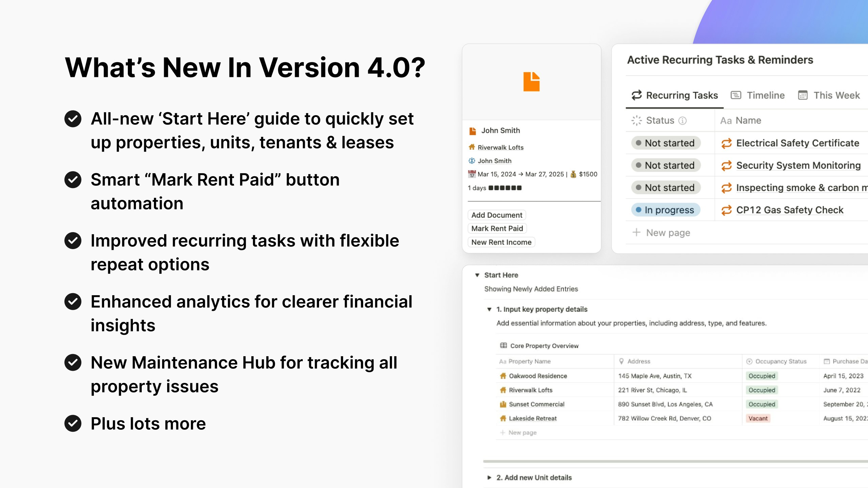868x488 pixels.
Task: Open Occupied status for Oakwood Residence
Action: [x=762, y=376]
